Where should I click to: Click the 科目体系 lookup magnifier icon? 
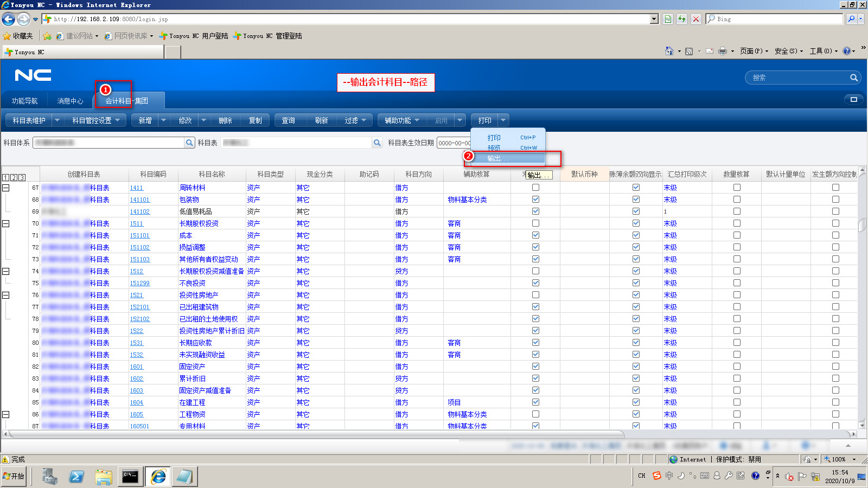point(189,143)
